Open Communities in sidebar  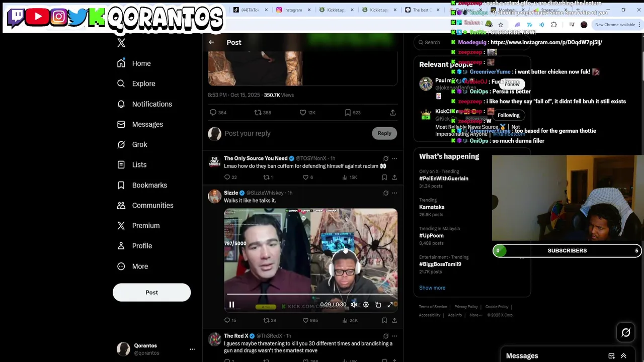click(145, 205)
